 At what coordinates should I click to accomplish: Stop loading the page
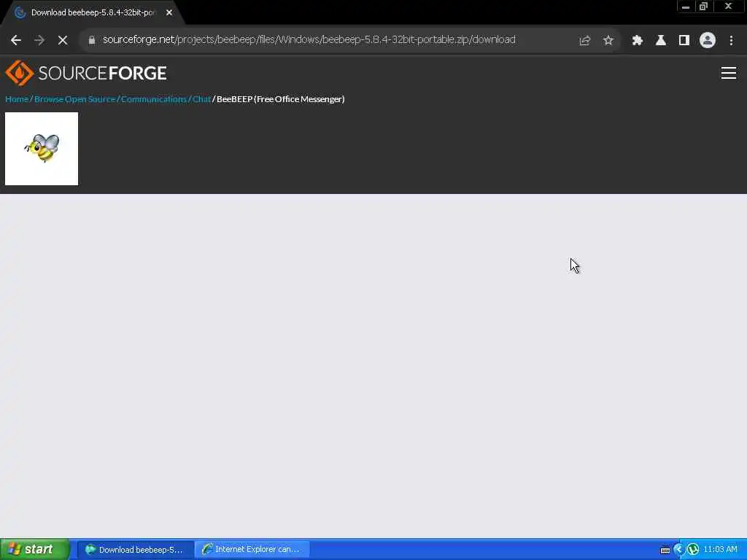[63, 40]
